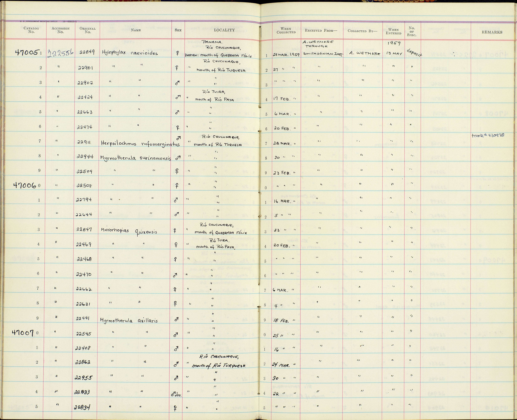Click the 'deposit' note in first row
This screenshot has height=420, width=517.
point(414,53)
